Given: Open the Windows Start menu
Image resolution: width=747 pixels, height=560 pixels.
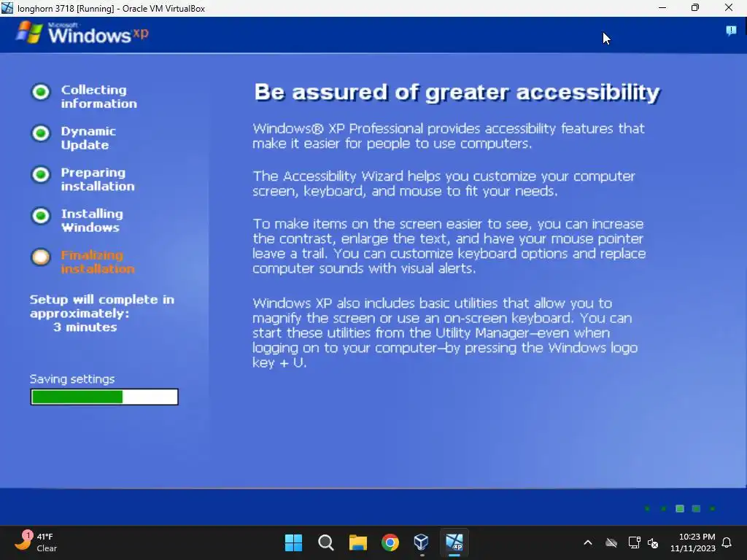Looking at the screenshot, I should coord(293,542).
